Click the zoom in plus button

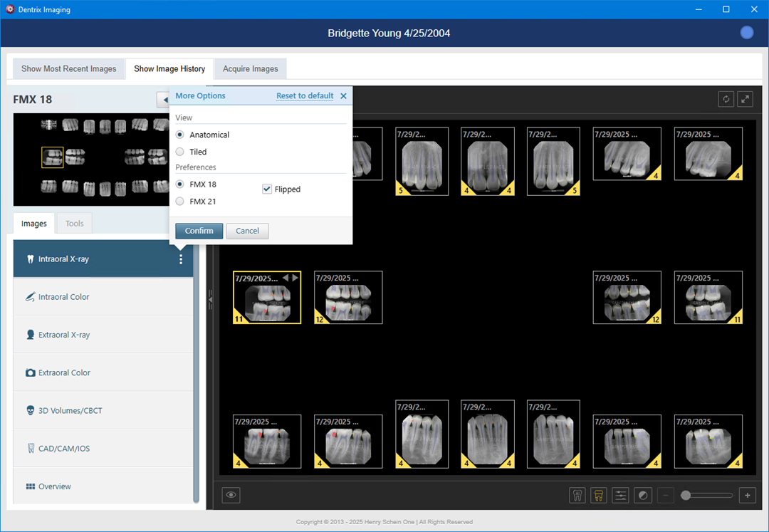coord(748,495)
